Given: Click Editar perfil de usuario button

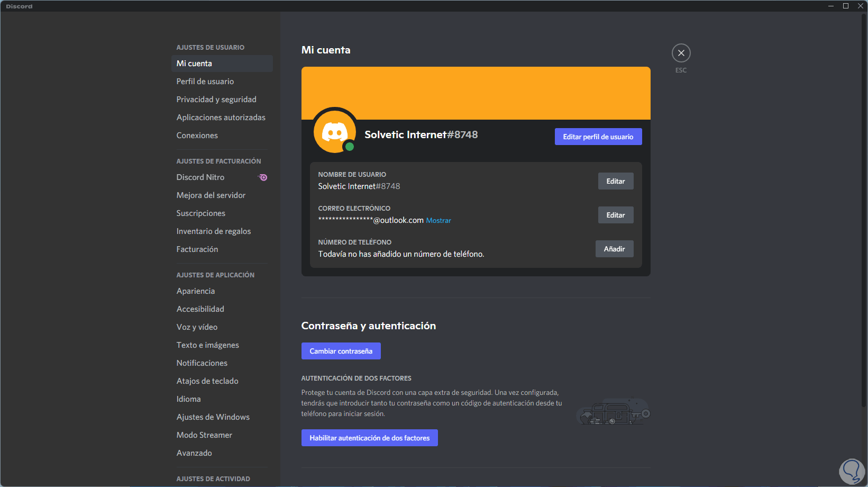Looking at the screenshot, I should [598, 137].
